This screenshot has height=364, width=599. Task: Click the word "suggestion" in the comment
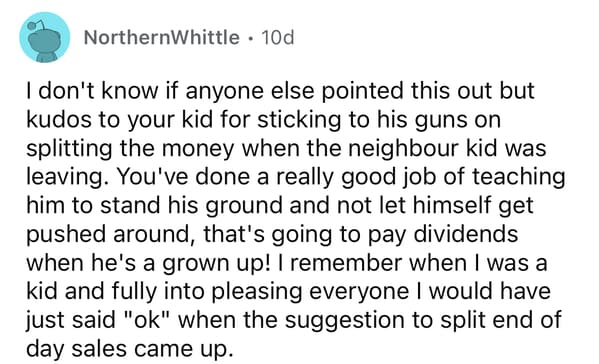(x=345, y=320)
